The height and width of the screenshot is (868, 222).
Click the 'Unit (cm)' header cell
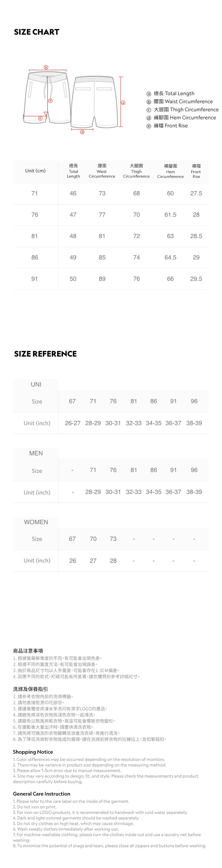[x=35, y=171]
